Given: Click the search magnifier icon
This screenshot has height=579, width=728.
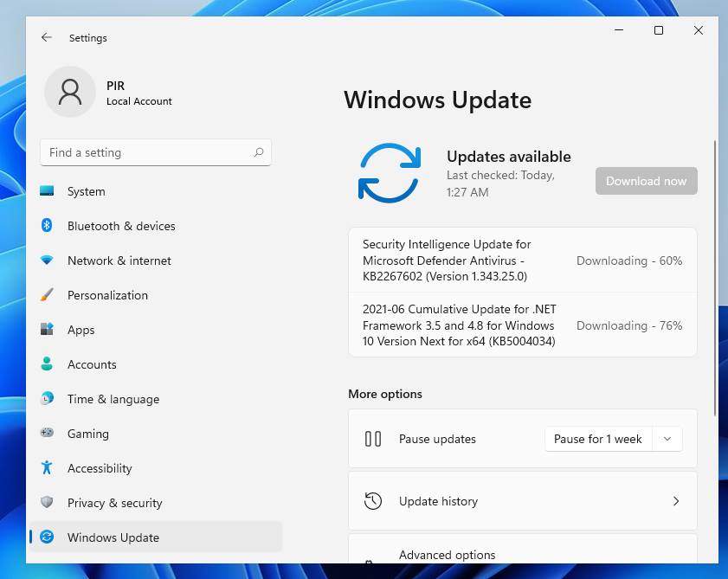Looking at the screenshot, I should [259, 152].
